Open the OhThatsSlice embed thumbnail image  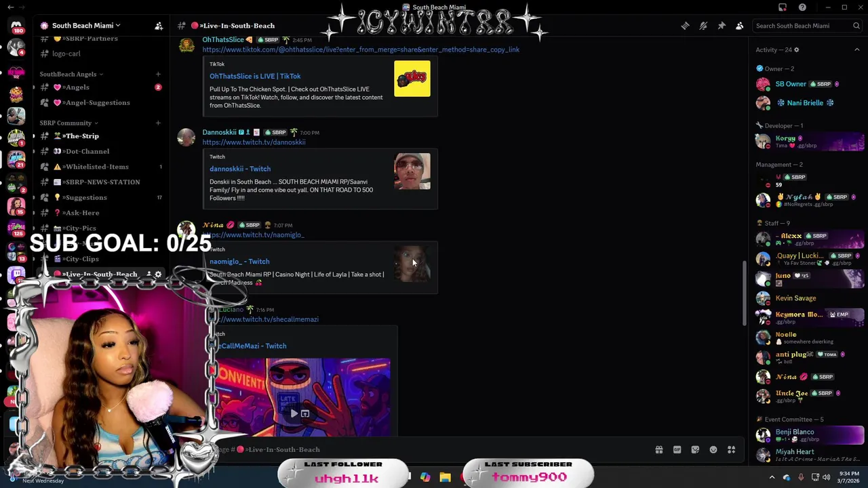tap(412, 79)
